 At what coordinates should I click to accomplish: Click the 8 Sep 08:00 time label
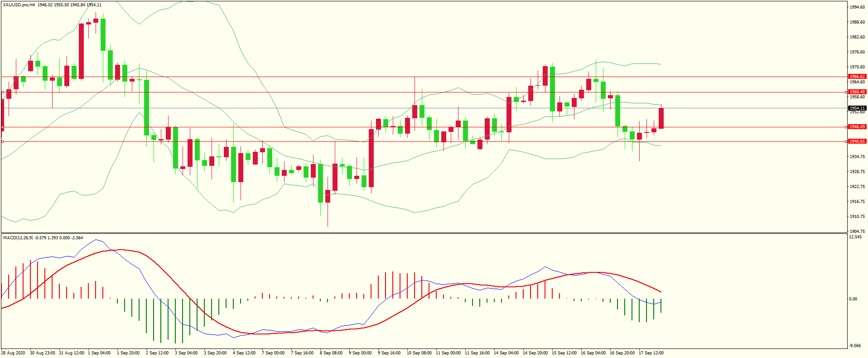(331, 353)
